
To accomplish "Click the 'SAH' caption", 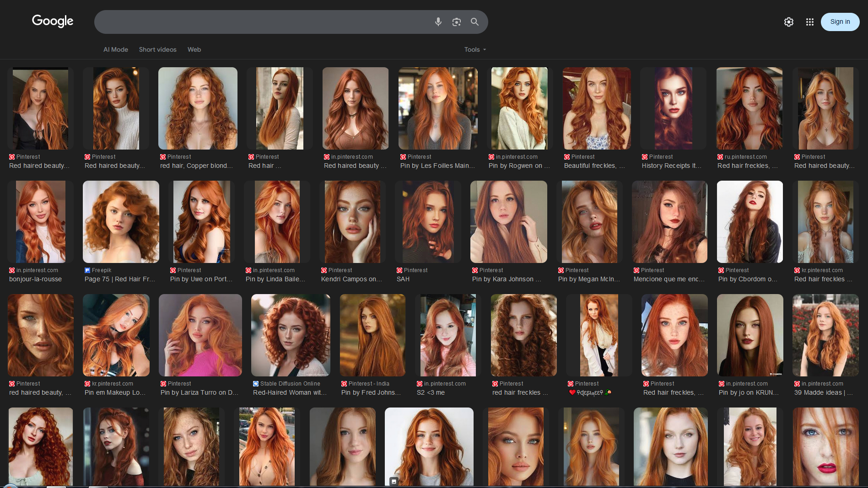I will point(403,279).
